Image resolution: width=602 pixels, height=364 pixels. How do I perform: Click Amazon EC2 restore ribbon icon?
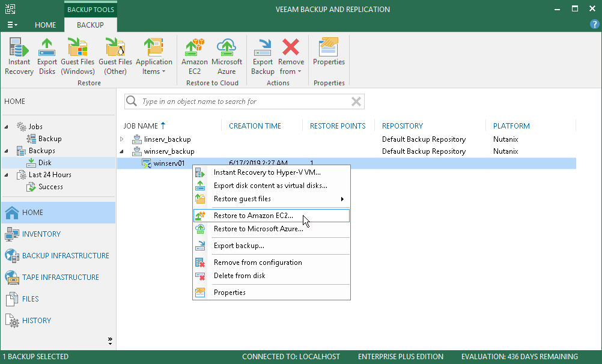pos(195,56)
